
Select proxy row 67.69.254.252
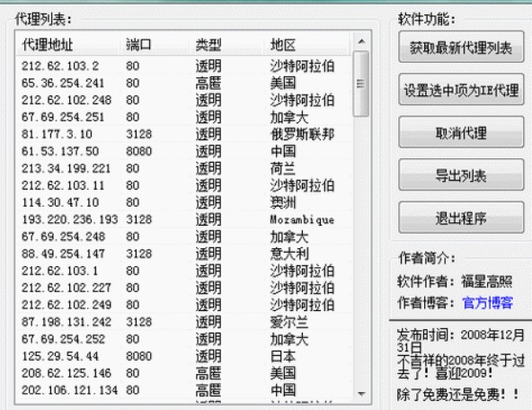184,339
